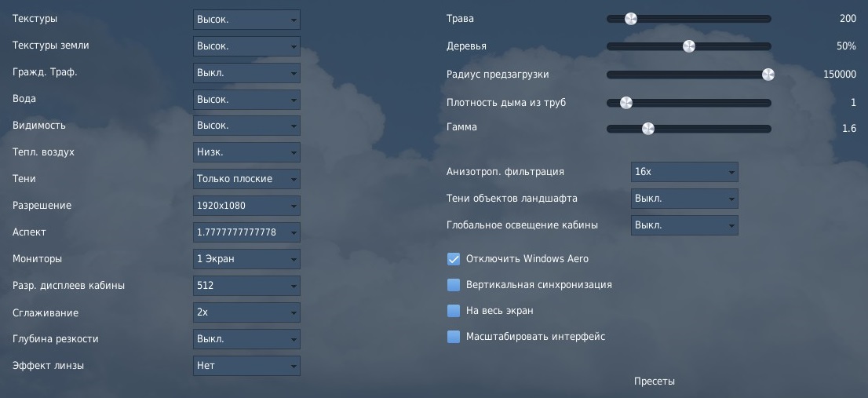868x398 pixels.
Task: Click the Трава value 200
Action: coord(848,18)
